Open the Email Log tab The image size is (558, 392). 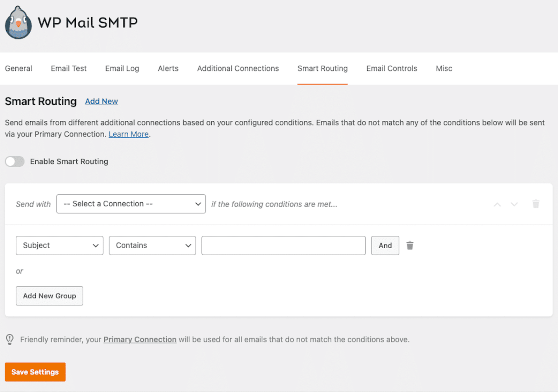122,68
